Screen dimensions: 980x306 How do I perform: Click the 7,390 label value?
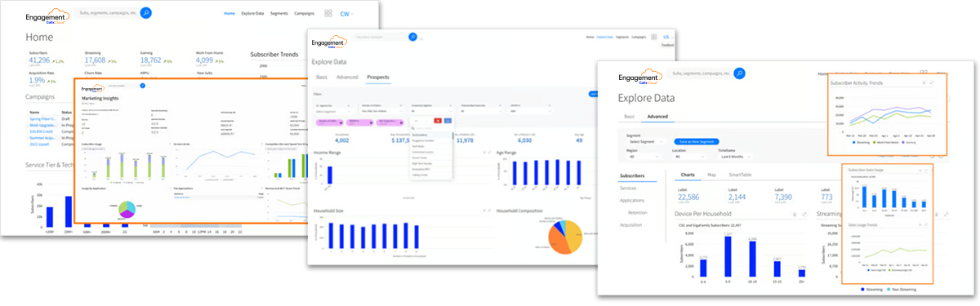[784, 197]
